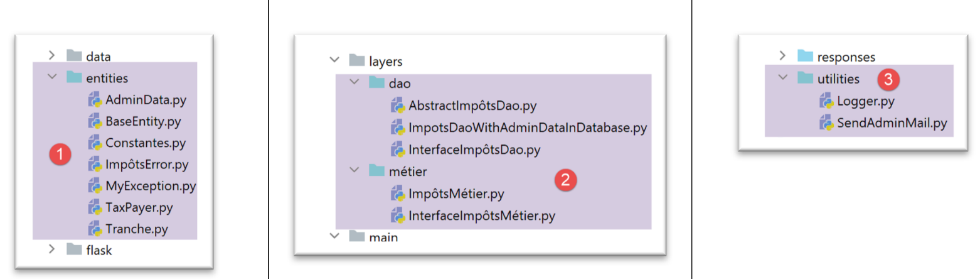
Task: Select the InterfaceImpôtsMétier.py file
Action: tap(481, 216)
